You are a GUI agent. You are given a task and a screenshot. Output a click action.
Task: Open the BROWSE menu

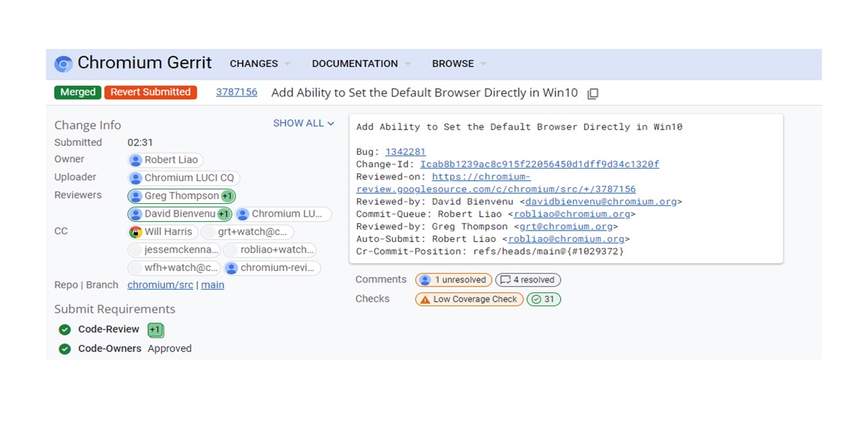(453, 64)
